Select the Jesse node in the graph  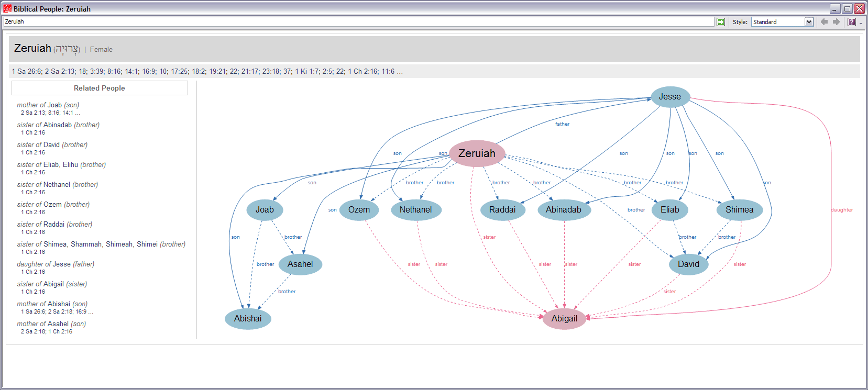coord(669,97)
